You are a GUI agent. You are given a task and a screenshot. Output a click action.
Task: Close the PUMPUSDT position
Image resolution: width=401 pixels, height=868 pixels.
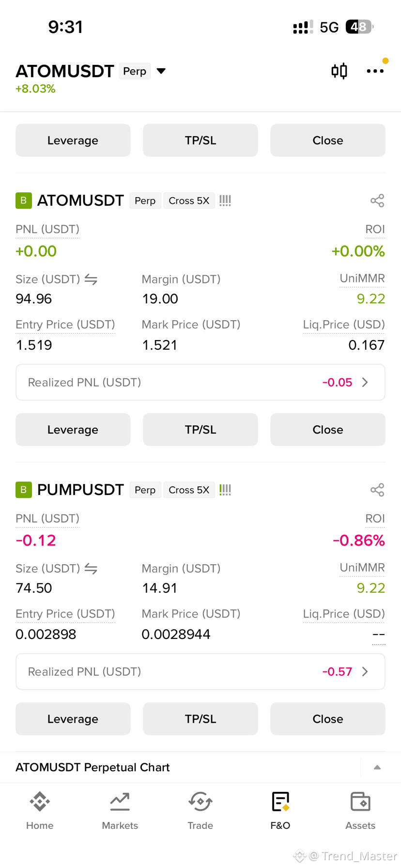pos(328,719)
